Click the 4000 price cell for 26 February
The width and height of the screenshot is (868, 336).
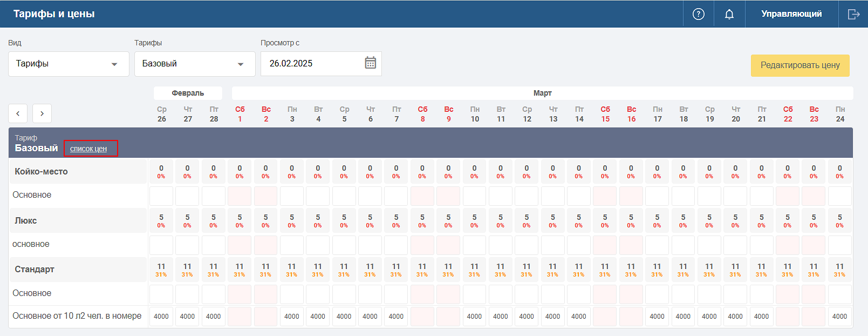tap(161, 317)
